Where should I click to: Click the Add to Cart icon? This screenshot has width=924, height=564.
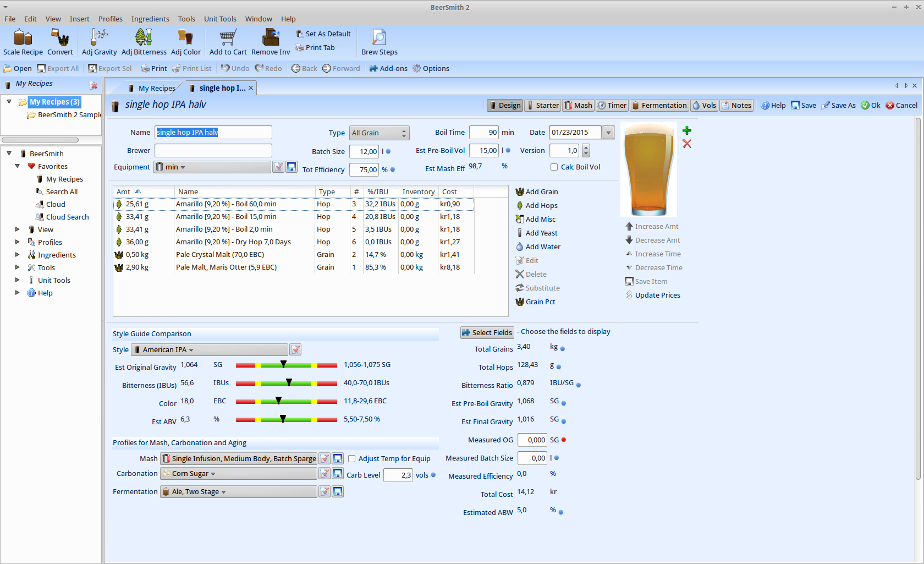tap(228, 42)
